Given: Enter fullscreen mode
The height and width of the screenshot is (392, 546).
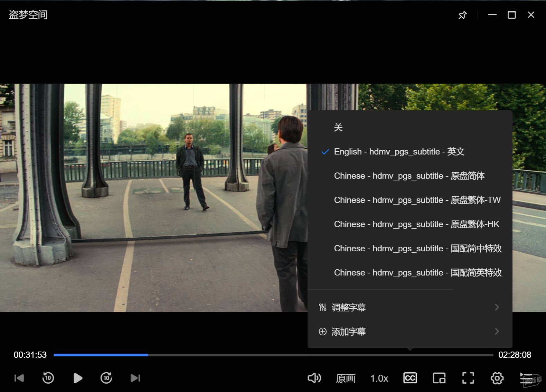Looking at the screenshot, I should coord(468,378).
